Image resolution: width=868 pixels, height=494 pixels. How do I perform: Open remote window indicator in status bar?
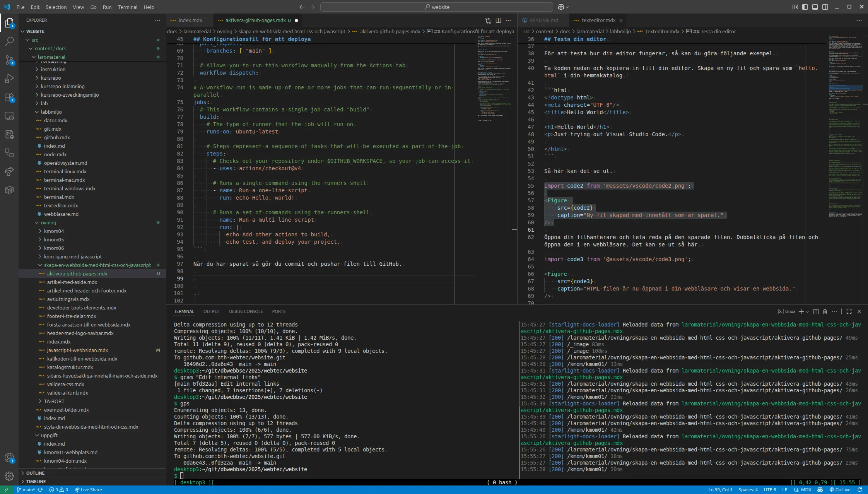point(6,490)
